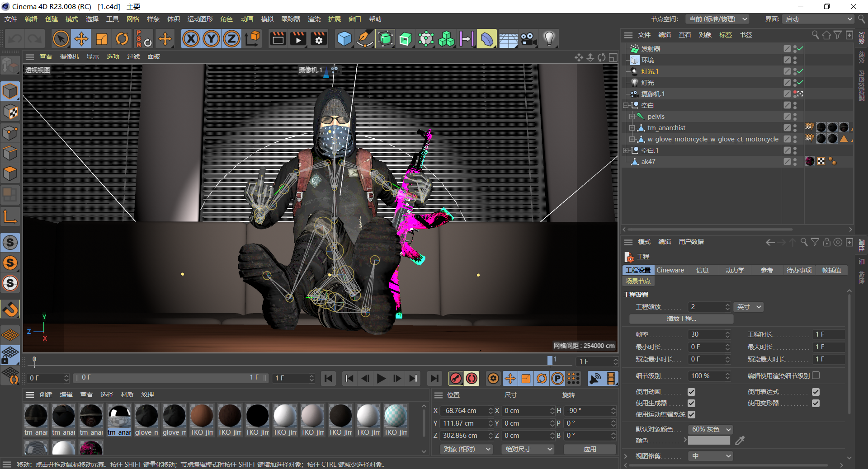
Task: Expand the tm_anarchist object tree node
Action: (x=632, y=128)
